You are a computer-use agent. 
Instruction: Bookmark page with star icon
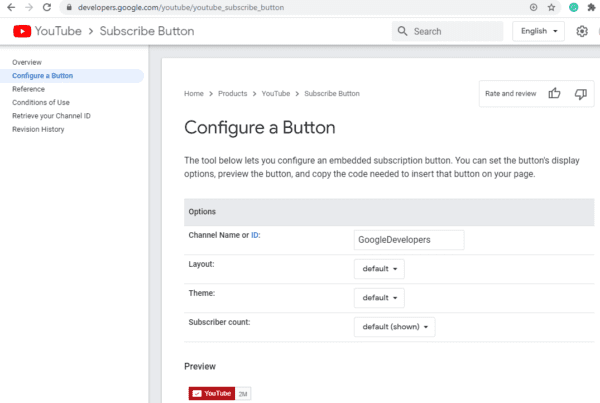551,7
